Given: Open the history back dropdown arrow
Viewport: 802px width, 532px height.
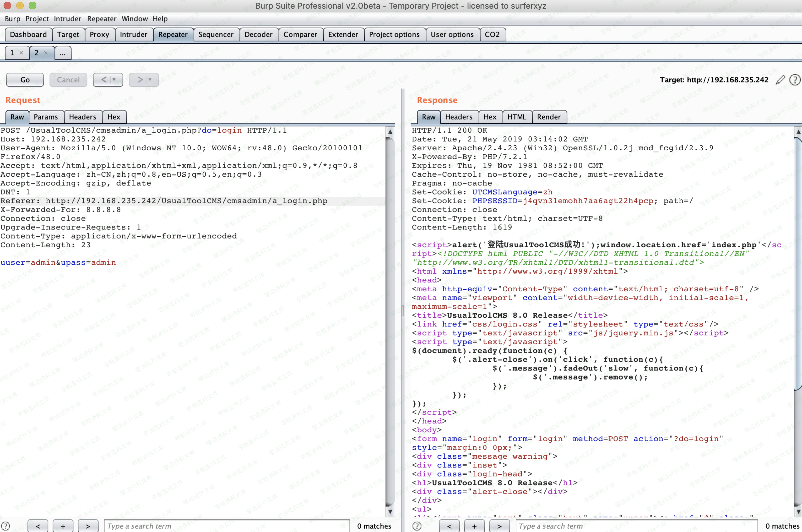Looking at the screenshot, I should pos(114,80).
